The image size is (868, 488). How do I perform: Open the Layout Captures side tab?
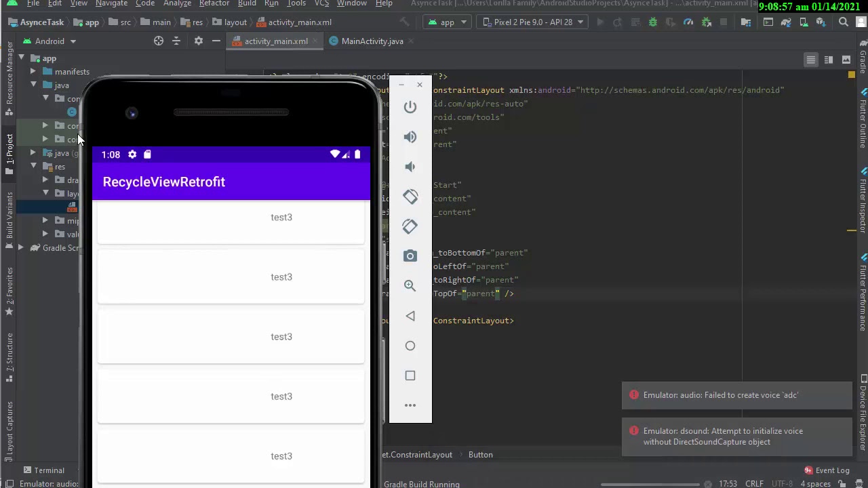9,430
